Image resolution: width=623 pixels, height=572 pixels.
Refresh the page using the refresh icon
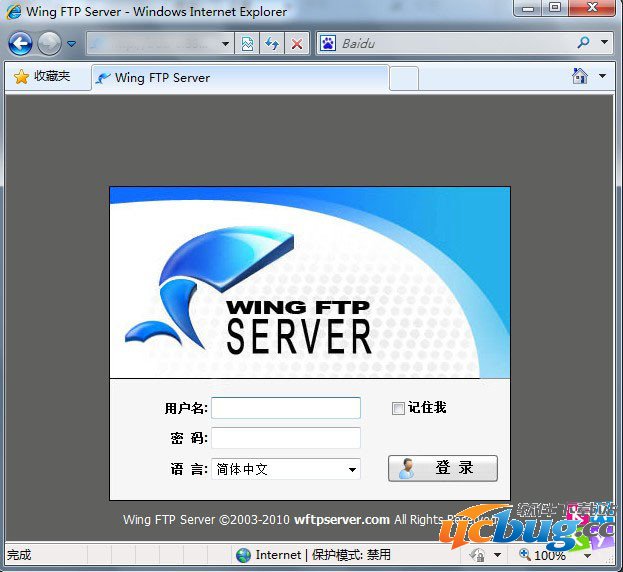[272, 43]
